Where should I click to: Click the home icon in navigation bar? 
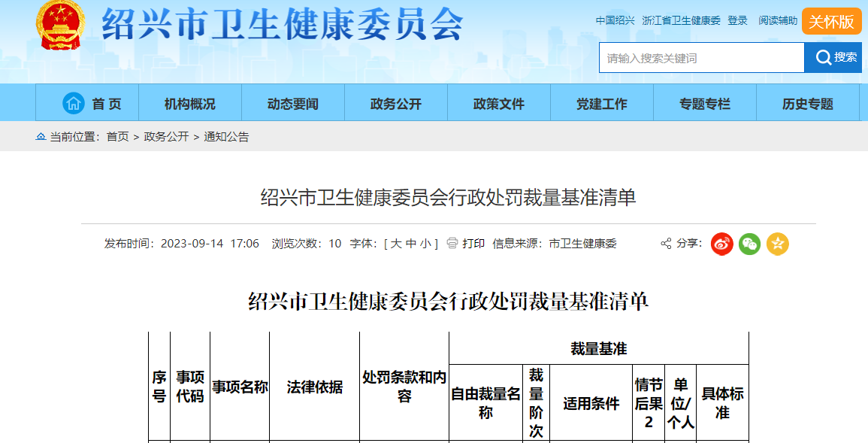(74, 103)
